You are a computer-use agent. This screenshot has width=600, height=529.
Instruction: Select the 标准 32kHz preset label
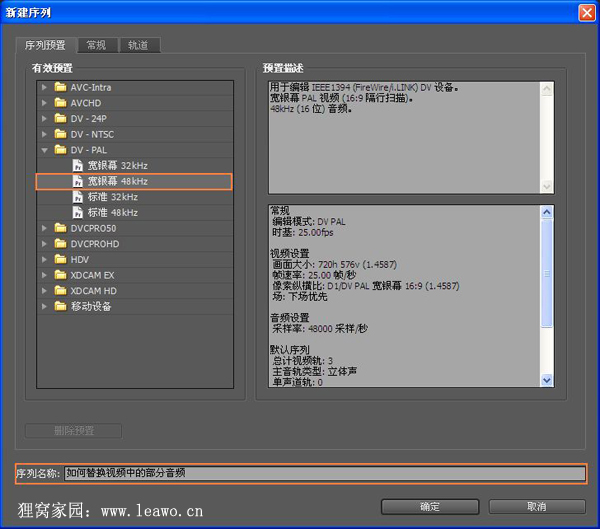tap(113, 197)
